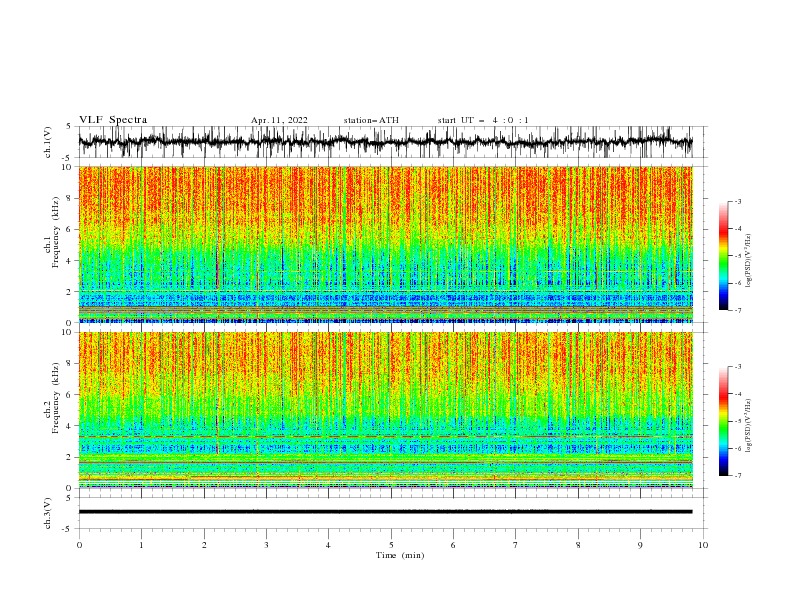
Task: Click the 'ch.3(V)' axis label
Action: click(x=48, y=513)
